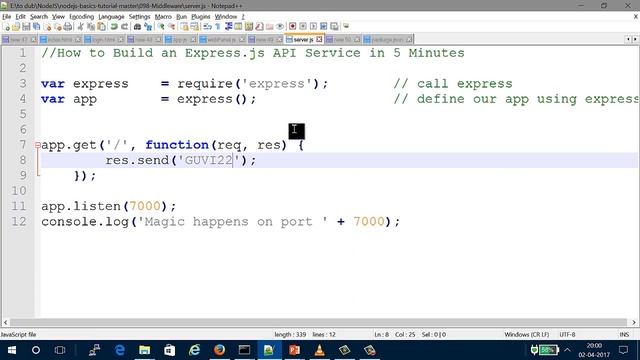Click the Paste toolbar icon
The width and height of the screenshot is (640, 360).
point(102,27)
